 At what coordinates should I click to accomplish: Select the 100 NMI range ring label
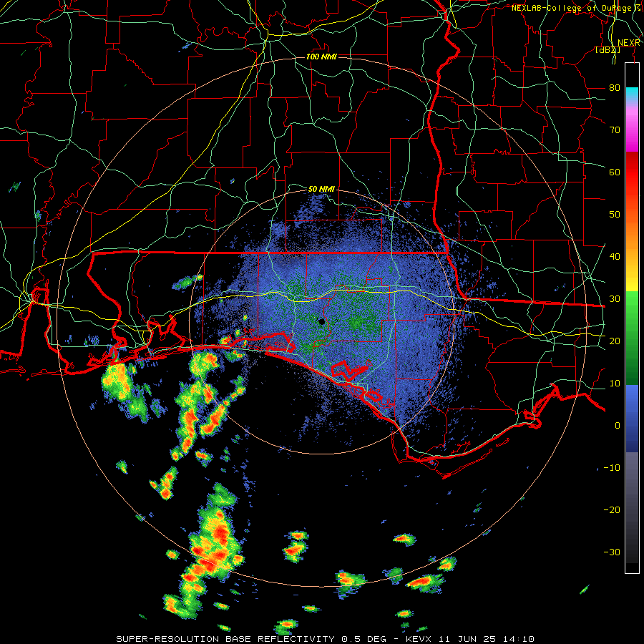pos(321,57)
